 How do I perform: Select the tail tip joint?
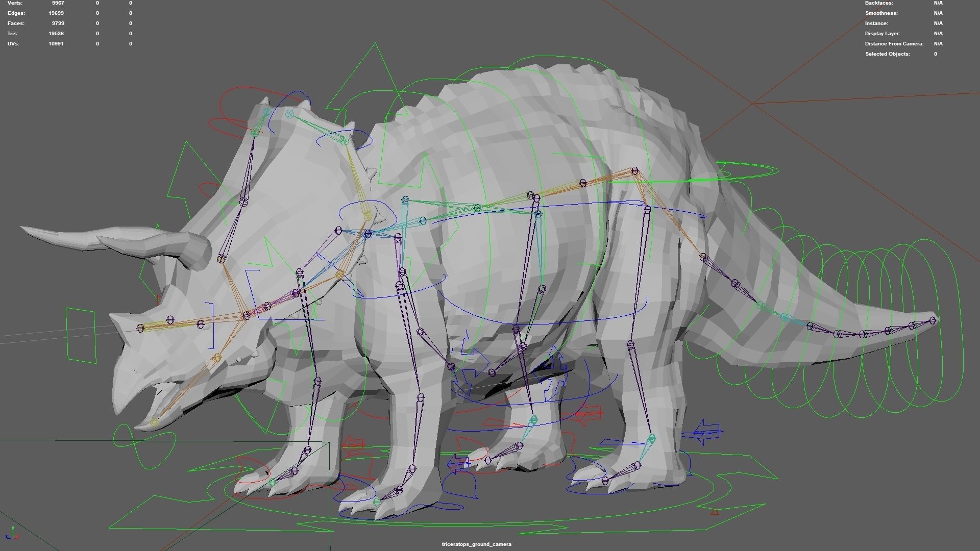(933, 320)
